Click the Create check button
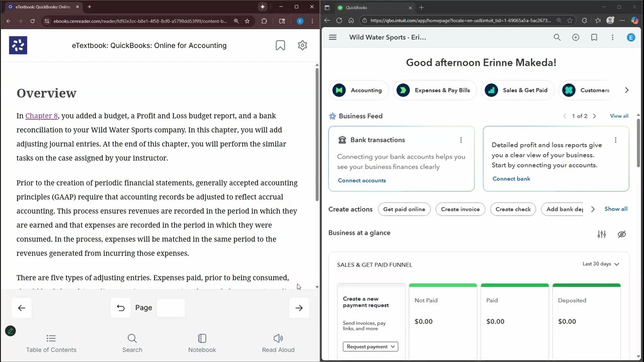Screen dimensions: 644x362 (x=513, y=209)
